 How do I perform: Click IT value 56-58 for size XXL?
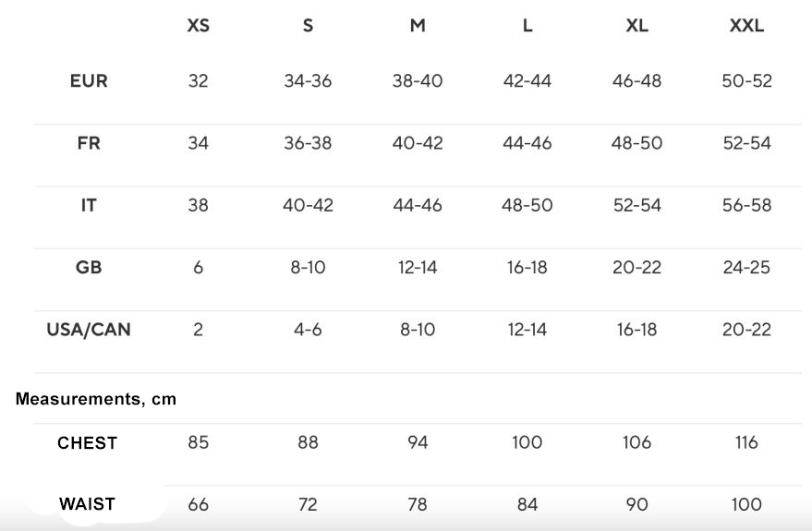tap(746, 205)
